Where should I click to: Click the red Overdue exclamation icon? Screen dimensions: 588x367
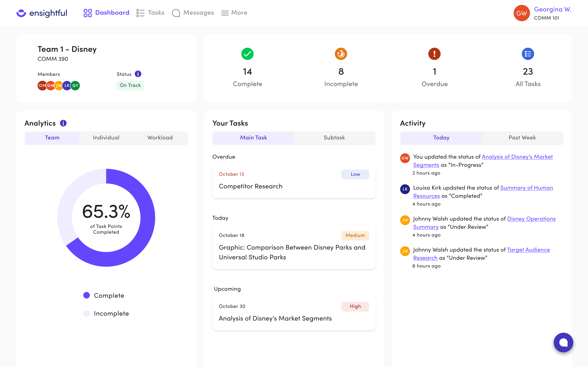(x=434, y=54)
